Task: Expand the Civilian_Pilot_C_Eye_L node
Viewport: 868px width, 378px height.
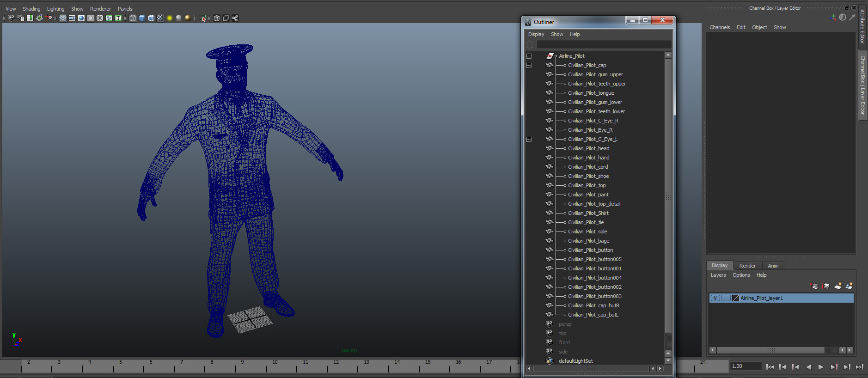Action: click(529, 139)
